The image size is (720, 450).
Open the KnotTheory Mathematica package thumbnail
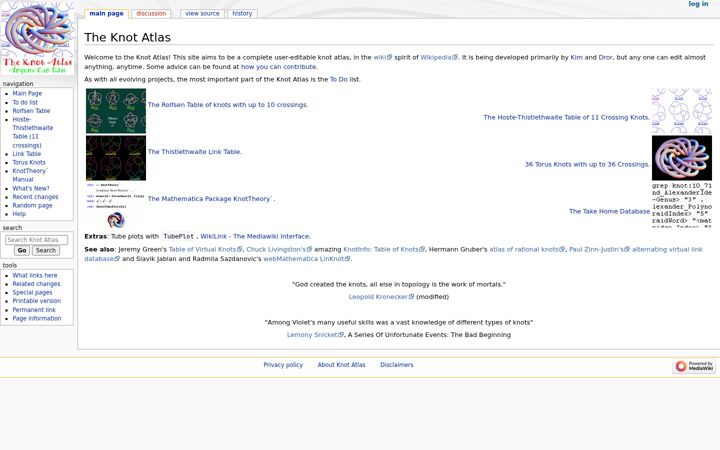[116, 205]
